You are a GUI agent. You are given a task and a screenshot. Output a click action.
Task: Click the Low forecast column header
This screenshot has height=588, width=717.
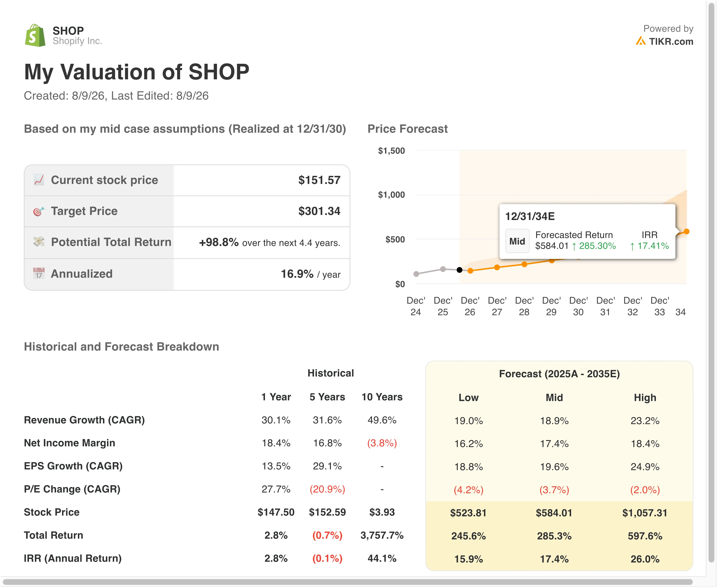coord(469,397)
